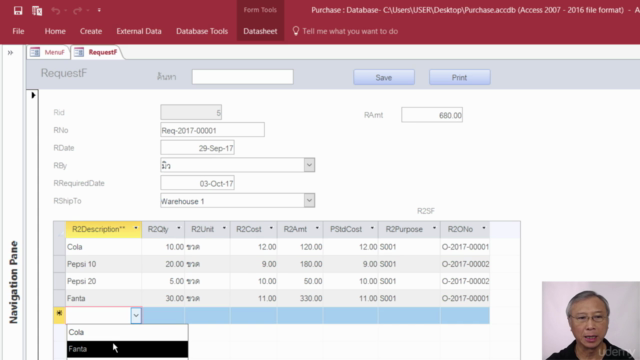This screenshot has height=360, width=640.
Task: Click R2Amt cell 180.00
Action: coord(300,264)
